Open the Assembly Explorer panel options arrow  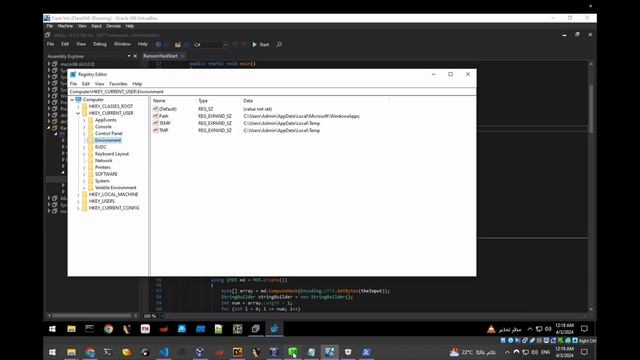[x=129, y=56]
